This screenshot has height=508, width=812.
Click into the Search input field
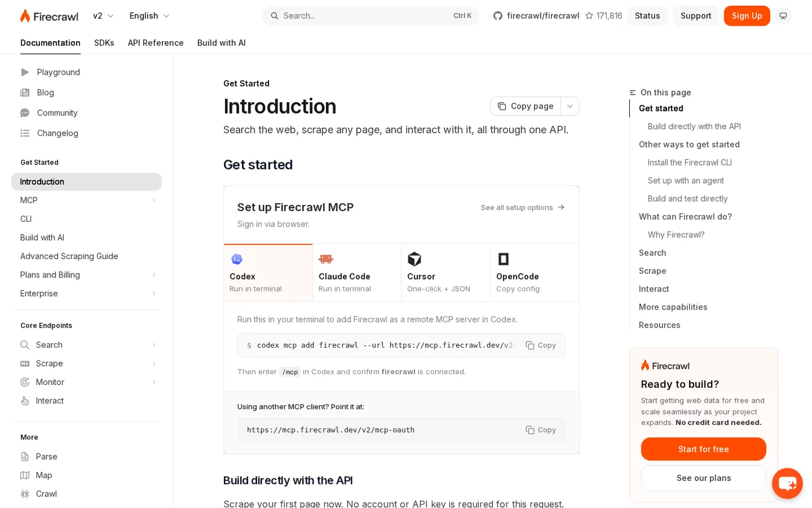(371, 16)
